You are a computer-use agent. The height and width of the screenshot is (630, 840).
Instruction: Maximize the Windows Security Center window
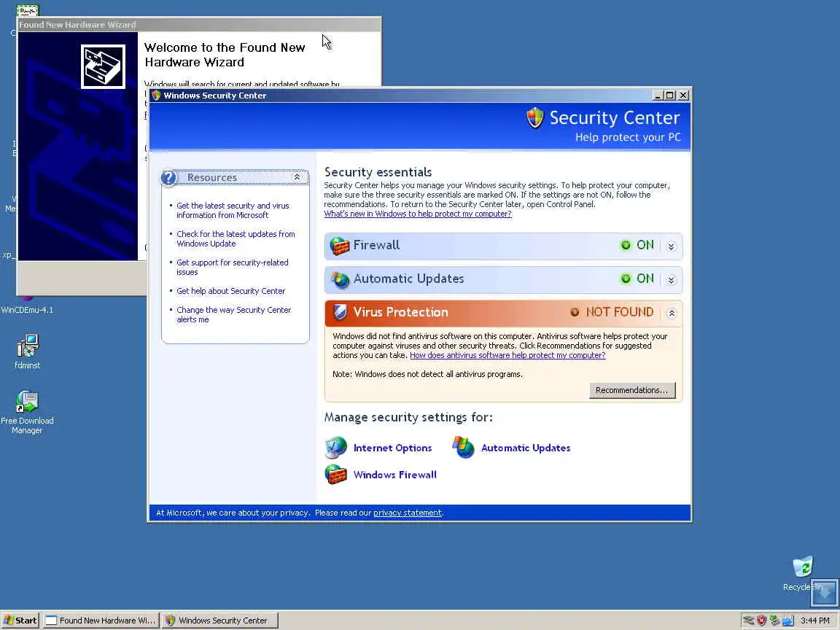point(669,96)
